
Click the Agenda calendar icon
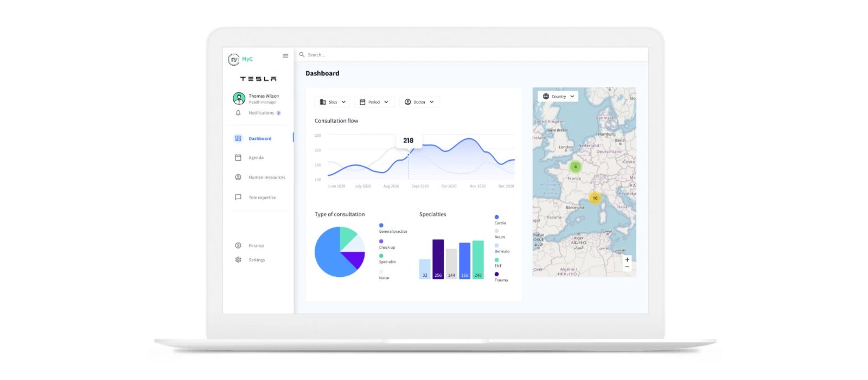pos(238,157)
